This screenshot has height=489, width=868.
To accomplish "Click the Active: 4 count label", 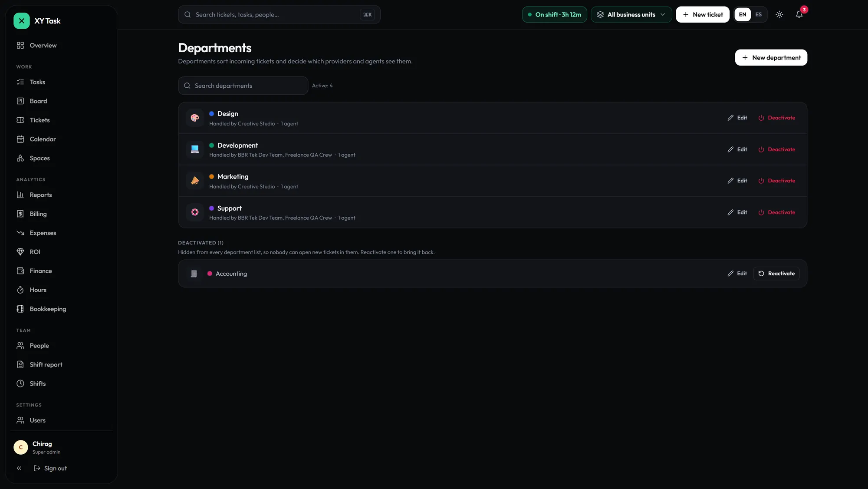I will click(x=322, y=86).
